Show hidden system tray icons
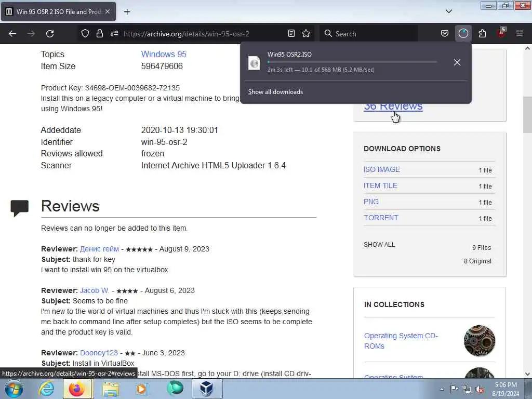This screenshot has height=399, width=532. (442, 389)
